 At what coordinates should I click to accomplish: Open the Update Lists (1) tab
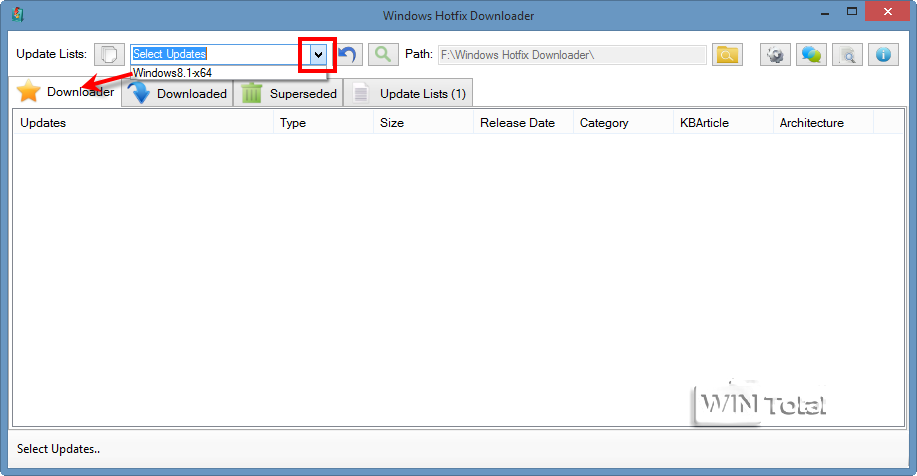pyautogui.click(x=408, y=94)
